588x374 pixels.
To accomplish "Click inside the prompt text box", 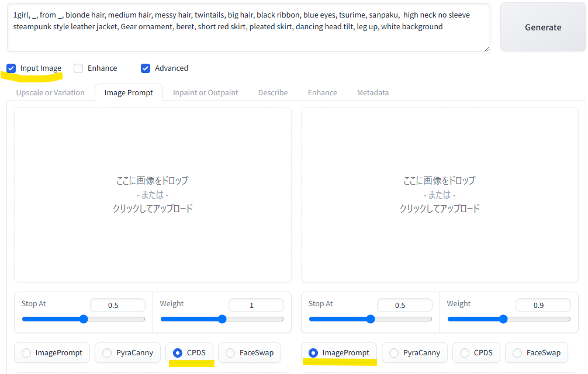I will tap(248, 35).
